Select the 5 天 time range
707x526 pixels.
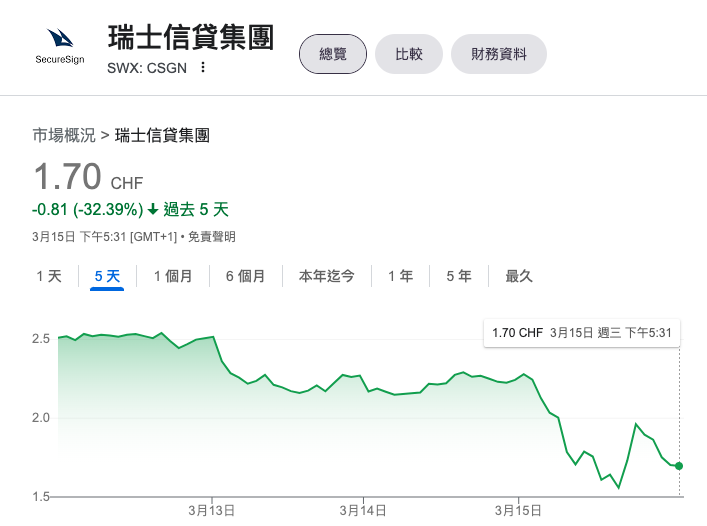point(107,276)
